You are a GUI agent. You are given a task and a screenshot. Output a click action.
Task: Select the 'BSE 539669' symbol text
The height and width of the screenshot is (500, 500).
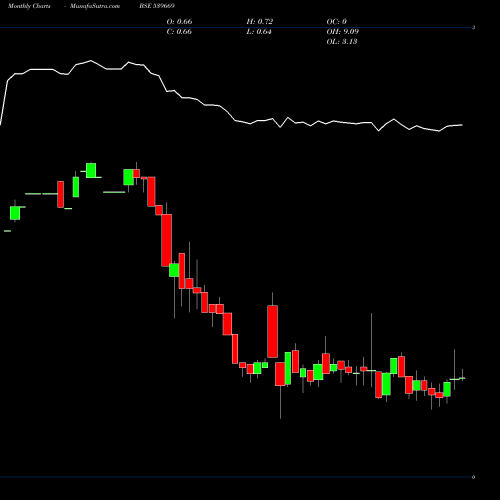click(x=157, y=6)
